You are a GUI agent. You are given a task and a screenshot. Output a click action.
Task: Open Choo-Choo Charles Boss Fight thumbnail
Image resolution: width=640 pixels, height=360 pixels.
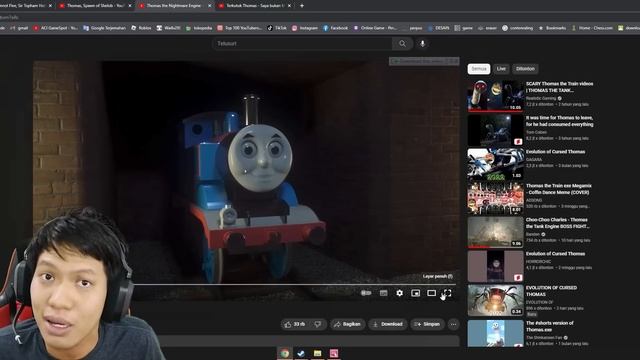coord(496,232)
